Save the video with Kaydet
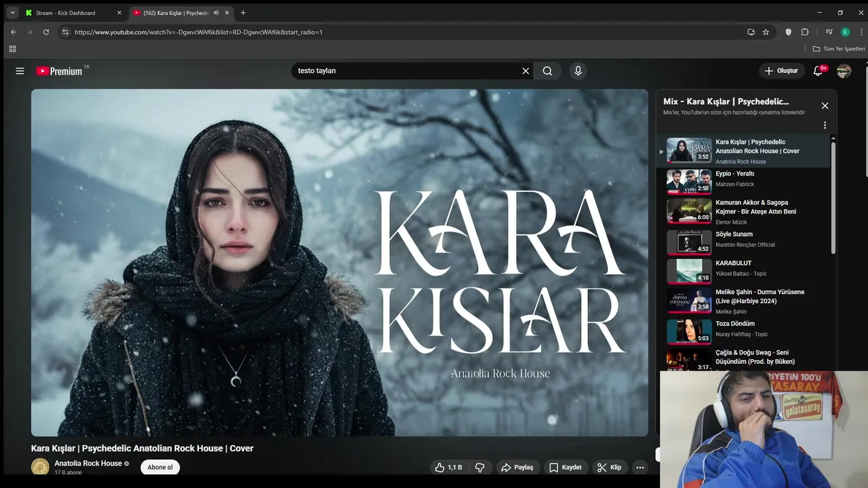 [x=565, y=468]
